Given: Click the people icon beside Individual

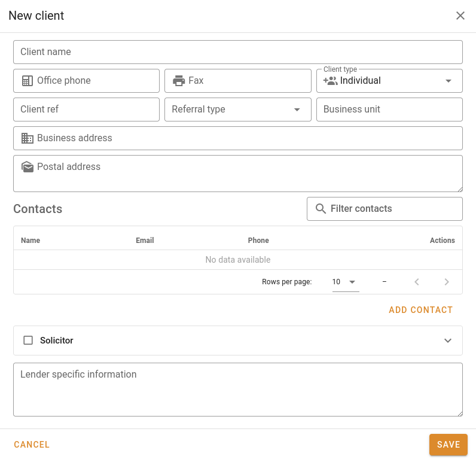Looking at the screenshot, I should [x=330, y=81].
